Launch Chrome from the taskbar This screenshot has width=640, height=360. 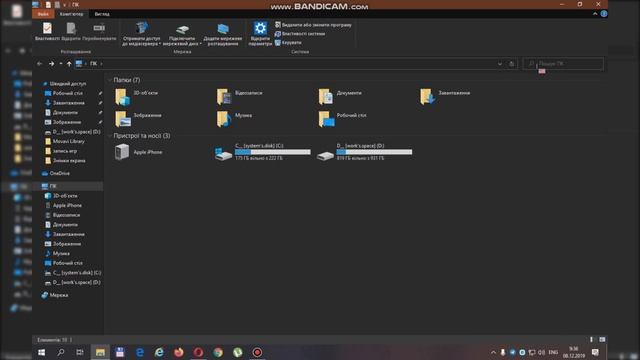coord(218,352)
